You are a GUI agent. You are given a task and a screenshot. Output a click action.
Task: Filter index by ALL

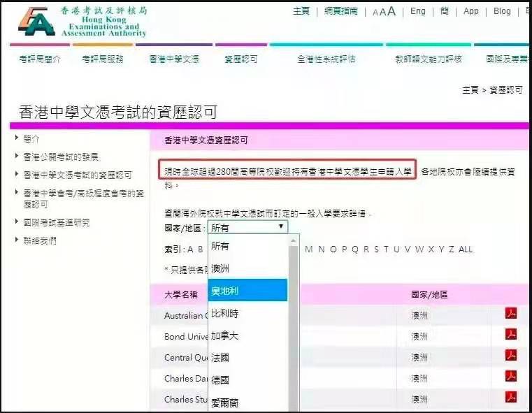466,249
